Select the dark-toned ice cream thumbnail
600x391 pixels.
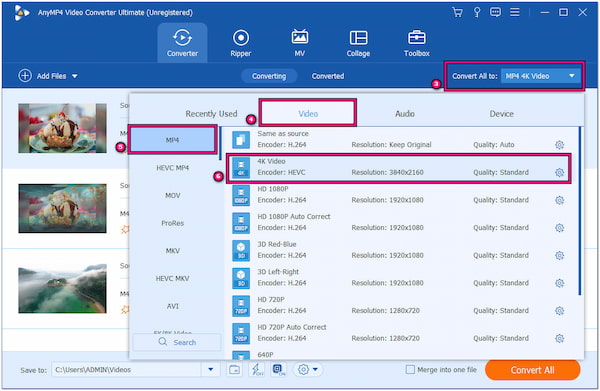tap(62, 208)
